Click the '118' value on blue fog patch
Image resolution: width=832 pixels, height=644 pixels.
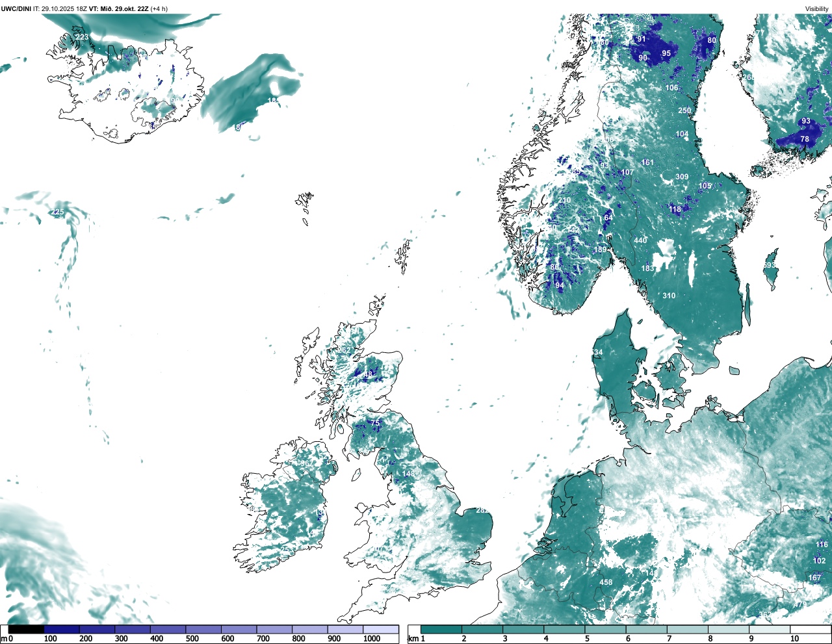[x=675, y=209]
